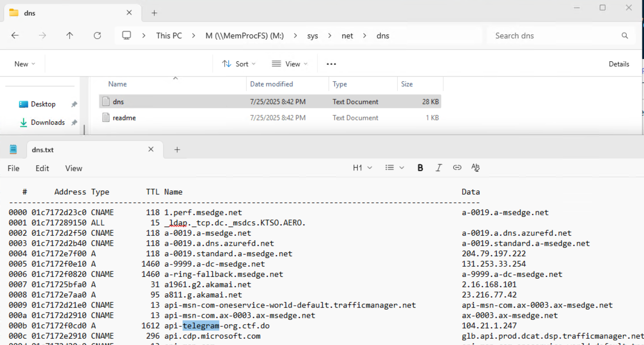Click _ldap._tcp.dc._msdcs.KTSO.AERO. entry
Image resolution: width=644 pixels, height=345 pixels.
coord(235,223)
